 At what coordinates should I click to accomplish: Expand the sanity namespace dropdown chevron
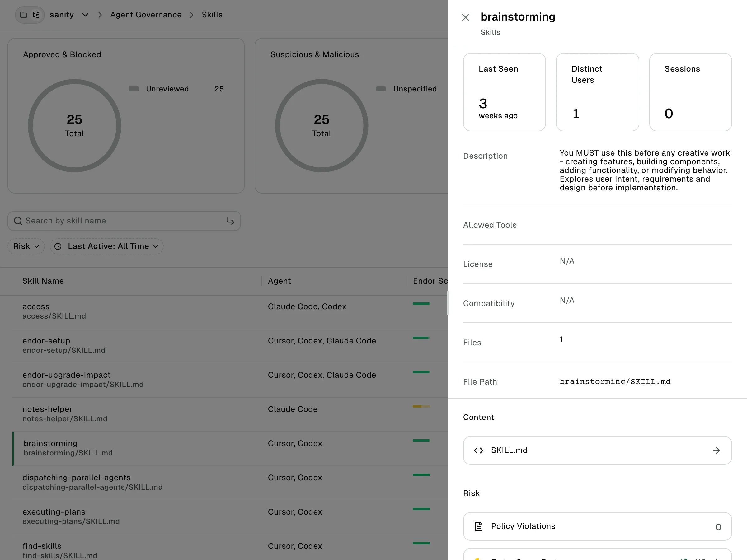coord(85,15)
